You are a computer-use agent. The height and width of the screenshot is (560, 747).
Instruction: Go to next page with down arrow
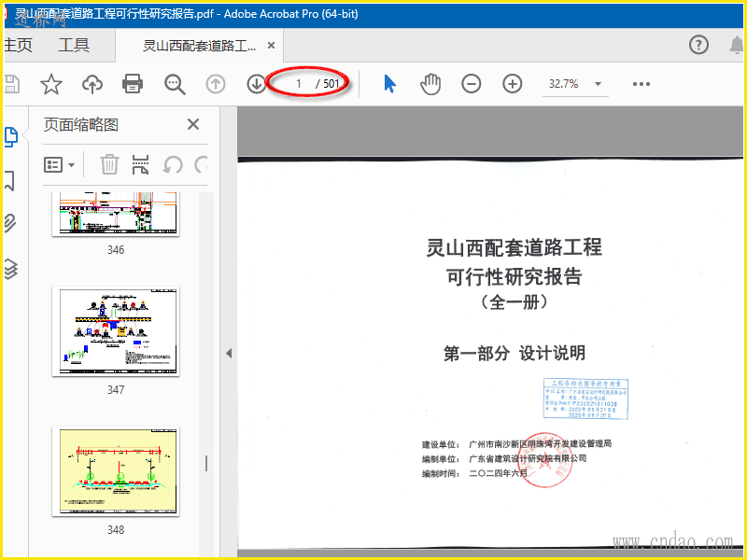256,84
